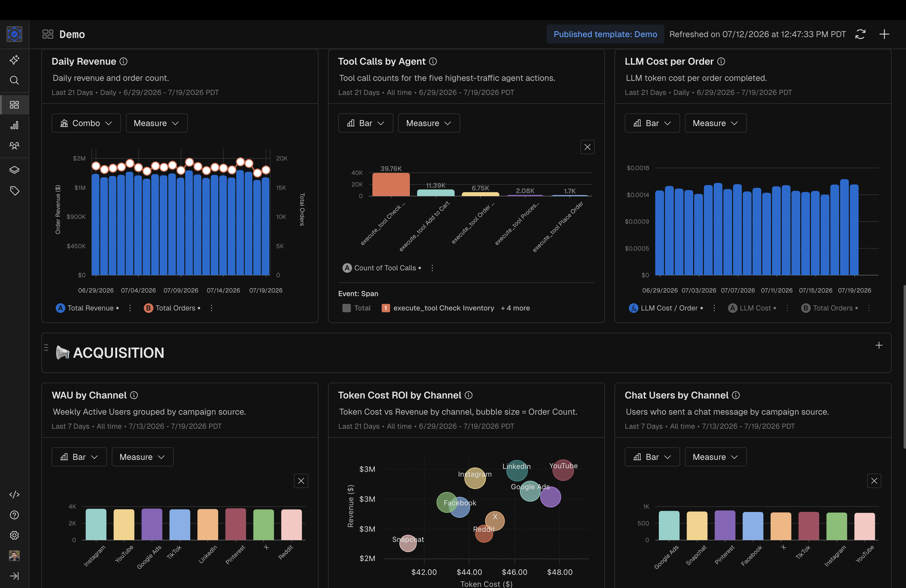Open the settings gear in sidebar

(14, 535)
